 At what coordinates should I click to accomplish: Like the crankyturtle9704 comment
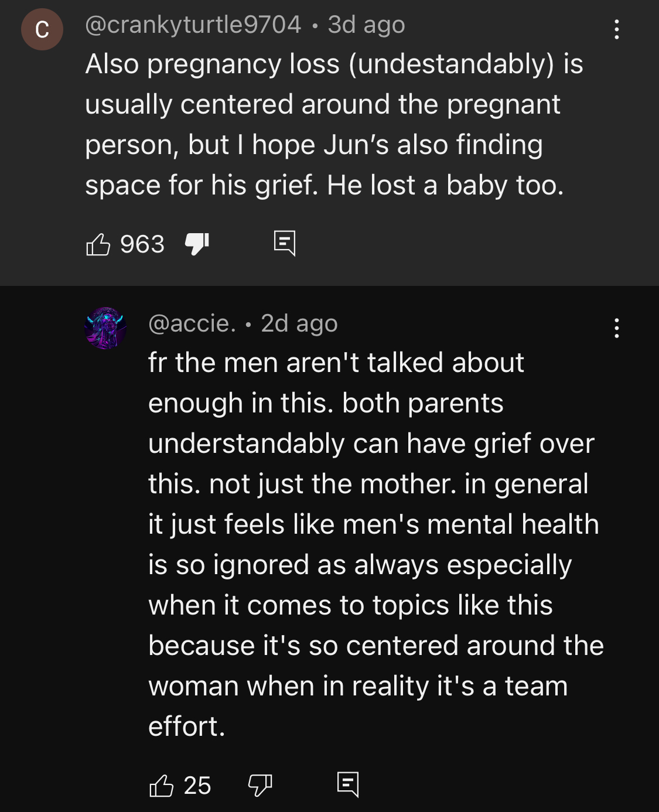coord(98,244)
